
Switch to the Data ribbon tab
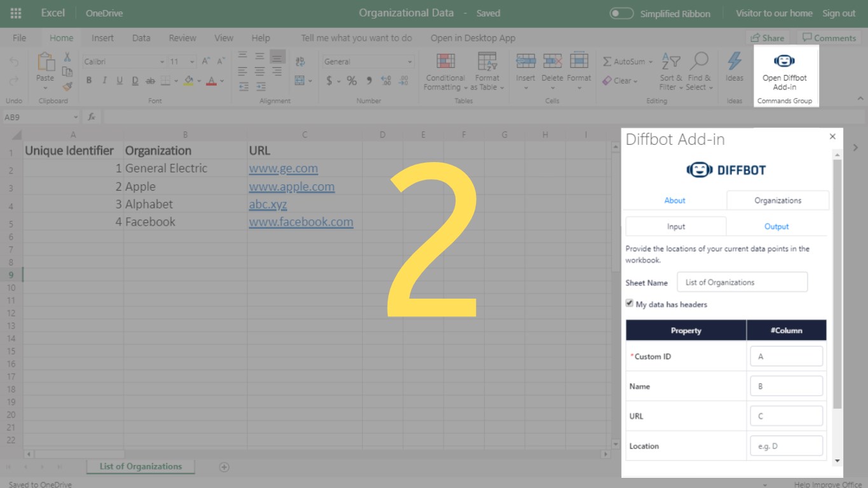[141, 38]
